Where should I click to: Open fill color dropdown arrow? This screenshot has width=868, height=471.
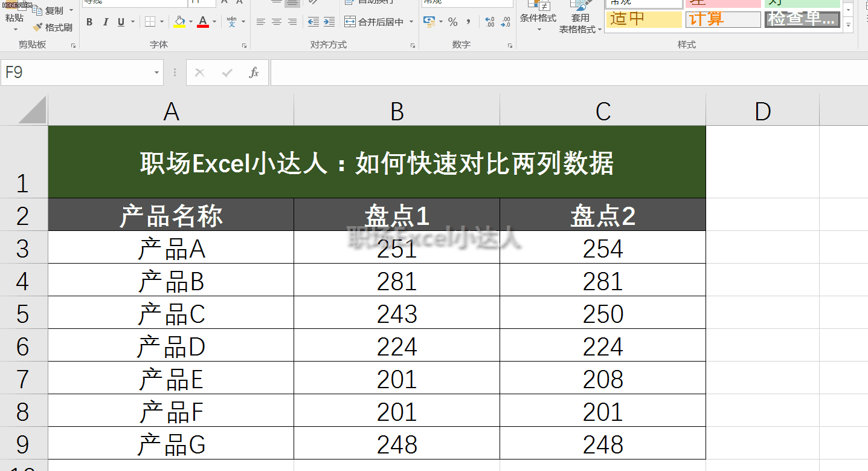[x=191, y=22]
